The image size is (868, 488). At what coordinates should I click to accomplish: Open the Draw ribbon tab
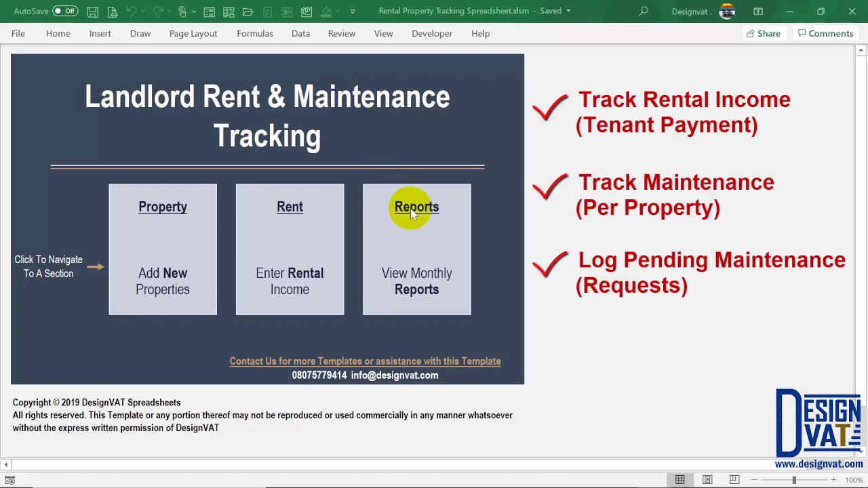pos(140,33)
